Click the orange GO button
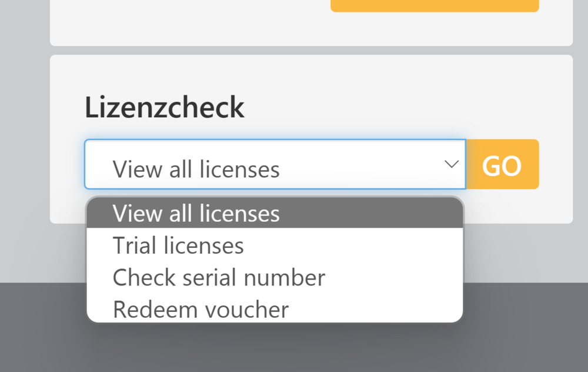This screenshot has height=372, width=588. (x=502, y=165)
